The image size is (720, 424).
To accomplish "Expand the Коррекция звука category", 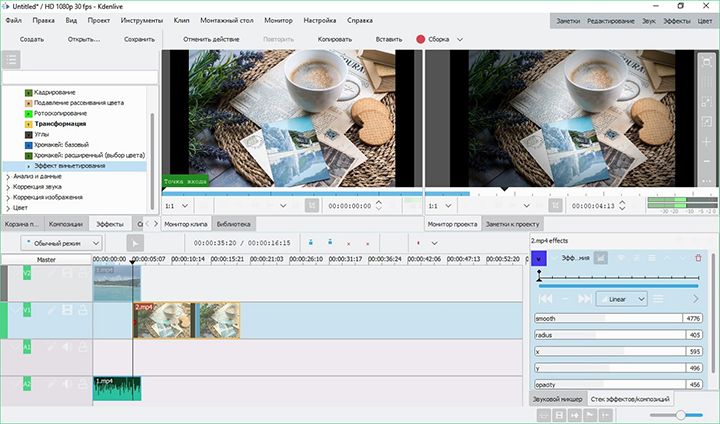I will point(8,187).
